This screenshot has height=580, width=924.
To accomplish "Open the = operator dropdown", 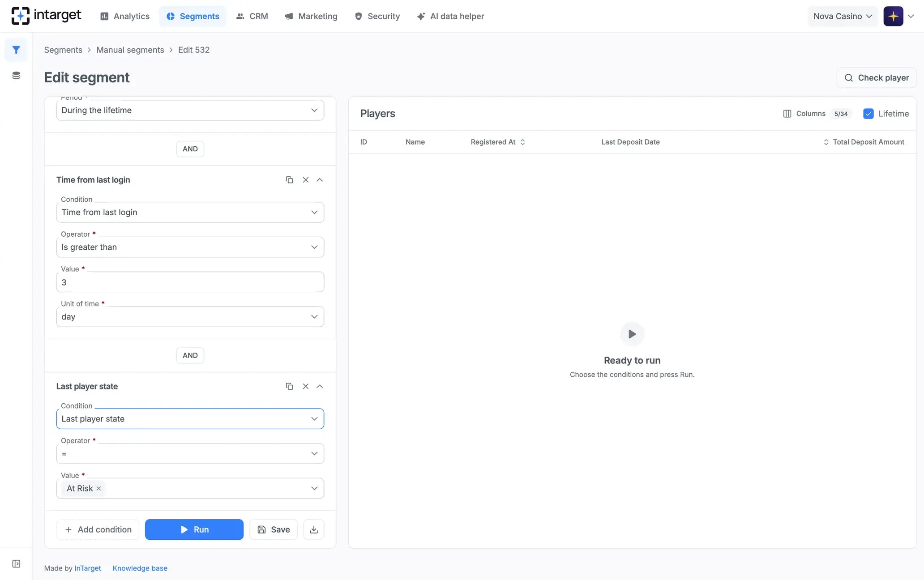I will (x=190, y=453).
